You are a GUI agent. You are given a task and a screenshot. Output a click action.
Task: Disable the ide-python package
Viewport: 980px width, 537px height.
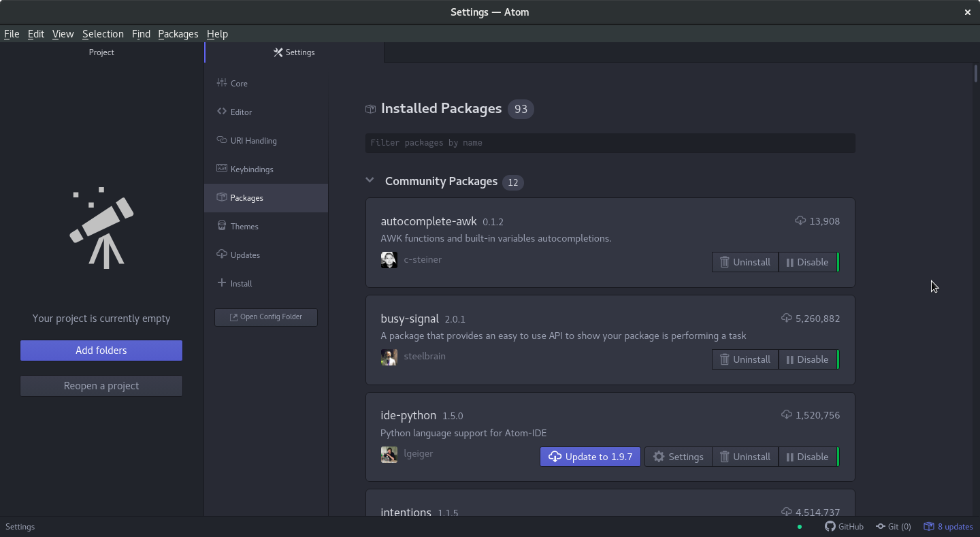808,457
